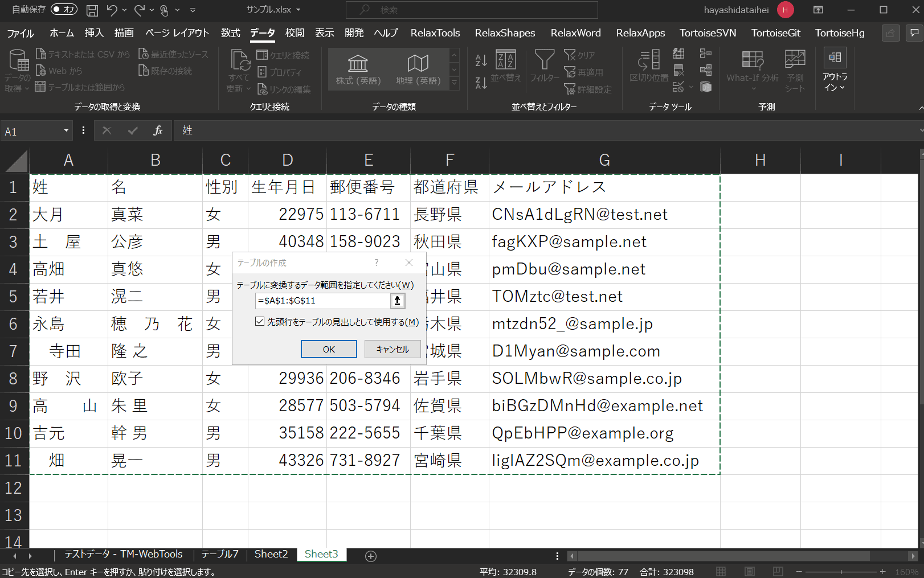924x578 pixels.
Task: Collapse the range selector in dialog
Action: (398, 301)
